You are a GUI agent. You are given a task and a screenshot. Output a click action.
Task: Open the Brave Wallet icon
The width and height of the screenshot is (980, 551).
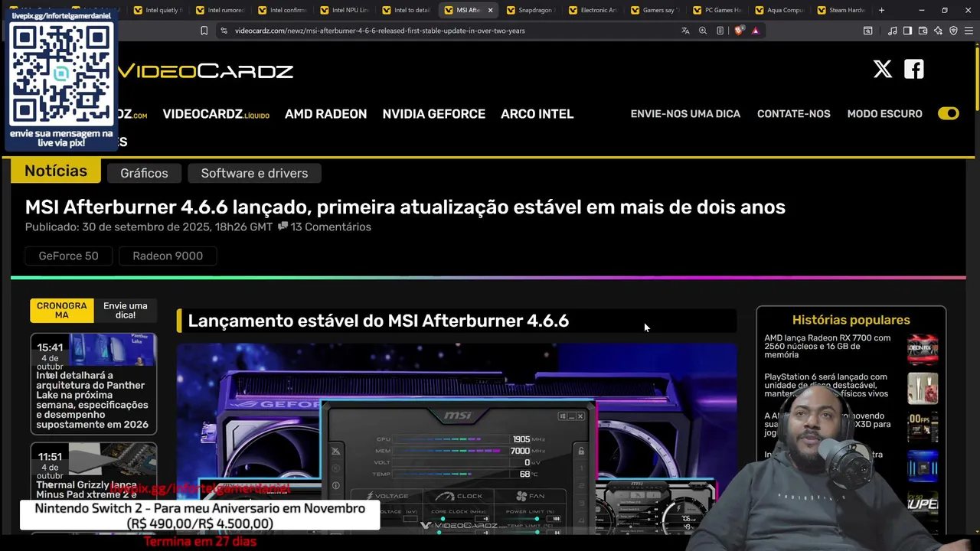[x=923, y=31]
